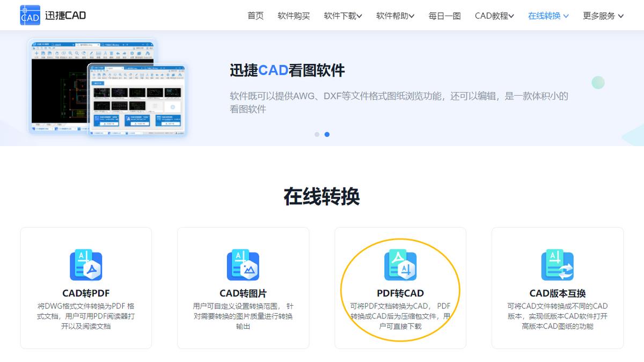The image size is (644, 362).
Task: Click the CAD版本互换 icon
Action: pos(558,264)
